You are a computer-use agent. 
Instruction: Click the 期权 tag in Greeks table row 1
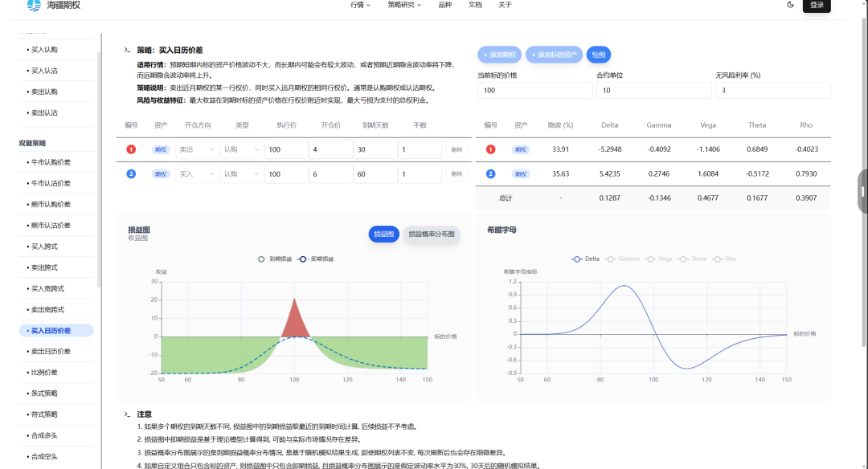(522, 149)
